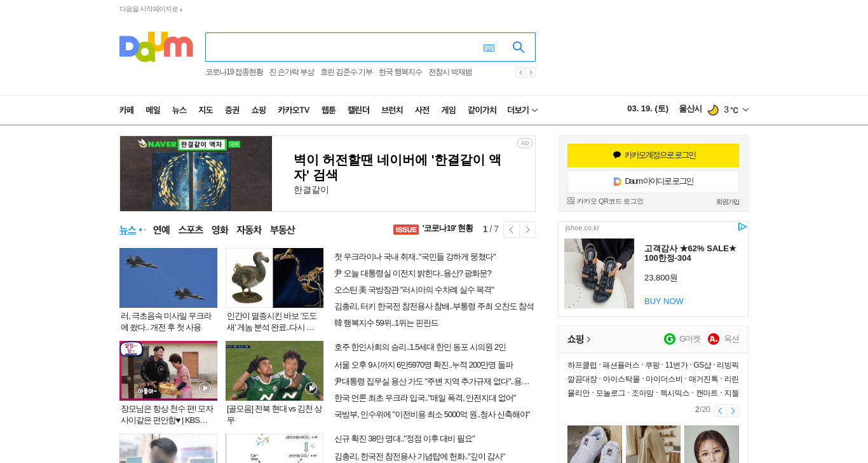Show next trending search keywords
868x463 pixels.
pos(531,73)
